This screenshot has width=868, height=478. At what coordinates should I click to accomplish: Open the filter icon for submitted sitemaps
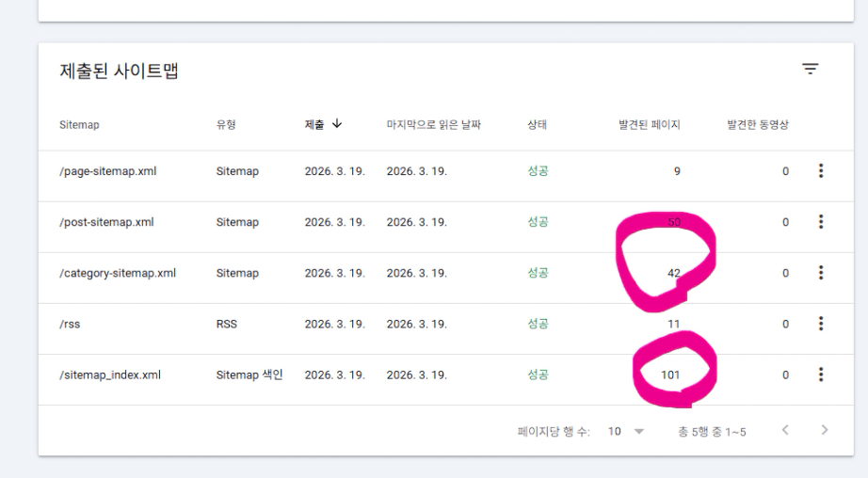810,69
